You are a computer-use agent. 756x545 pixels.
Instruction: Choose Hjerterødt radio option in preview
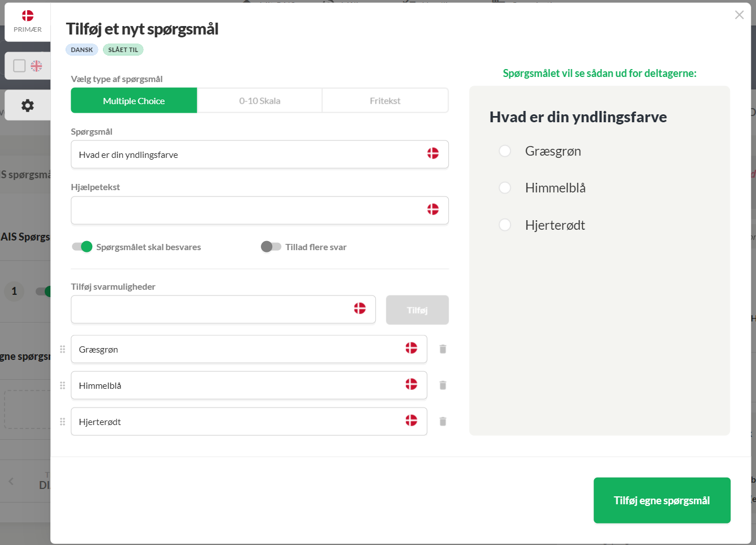(x=505, y=225)
